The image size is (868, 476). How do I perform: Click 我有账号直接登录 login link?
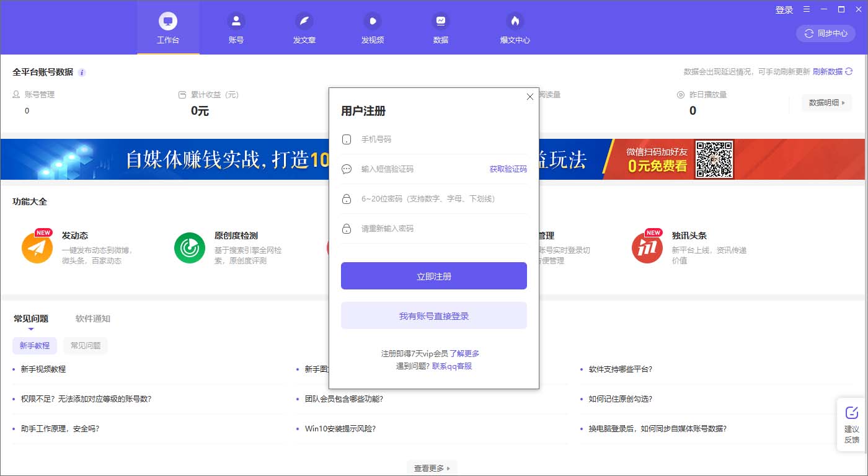click(433, 315)
